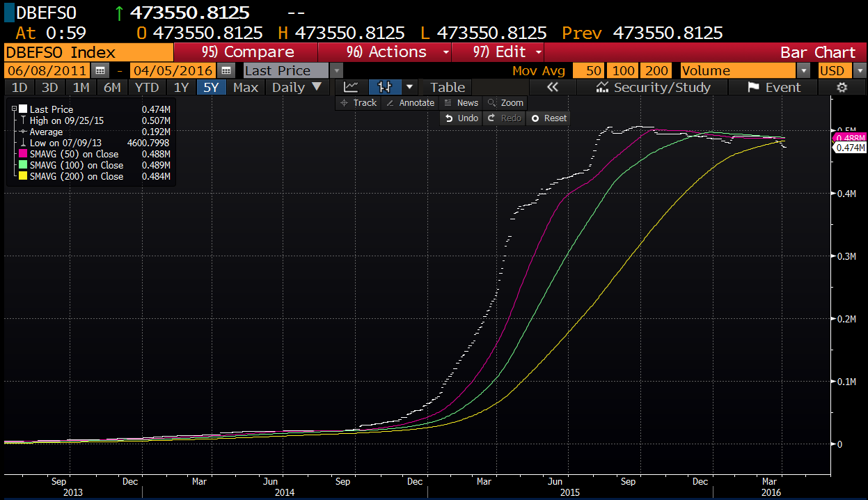Open the Daily periodicity dropdown
Screen dimensions: 868x500
297,87
